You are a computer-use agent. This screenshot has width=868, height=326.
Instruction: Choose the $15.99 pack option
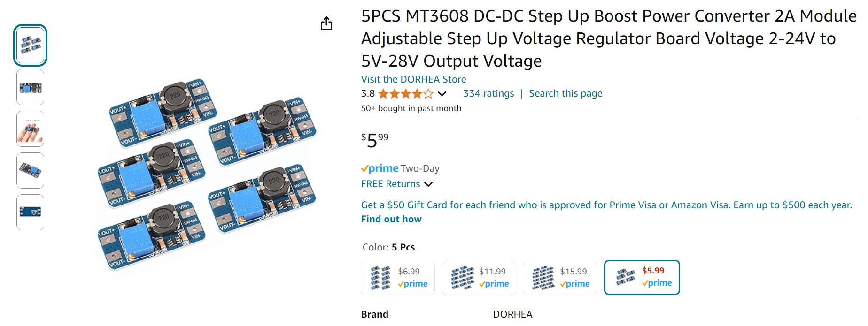pos(560,278)
